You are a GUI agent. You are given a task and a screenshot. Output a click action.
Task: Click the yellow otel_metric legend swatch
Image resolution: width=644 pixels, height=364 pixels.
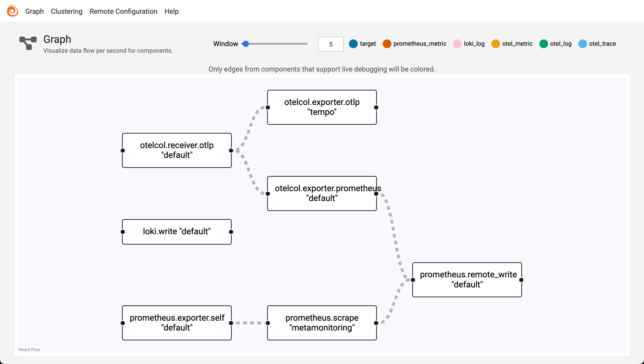click(495, 44)
